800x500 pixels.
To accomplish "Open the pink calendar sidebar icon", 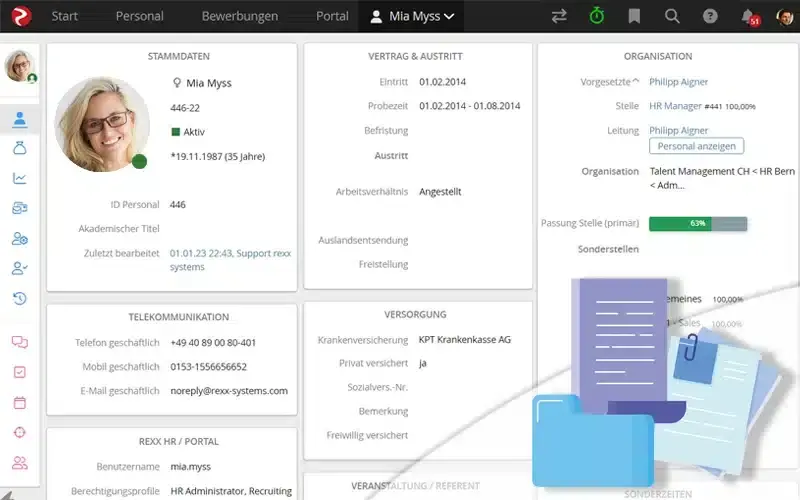I will 20,402.
